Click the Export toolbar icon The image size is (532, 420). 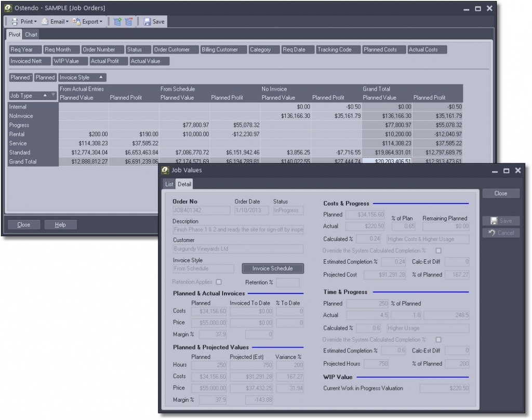pyautogui.click(x=77, y=21)
